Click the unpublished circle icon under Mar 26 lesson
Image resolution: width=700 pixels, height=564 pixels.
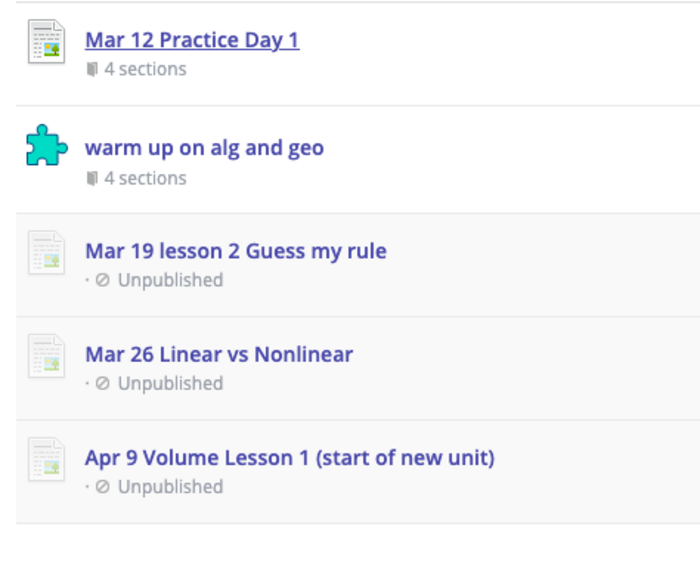coord(102,384)
